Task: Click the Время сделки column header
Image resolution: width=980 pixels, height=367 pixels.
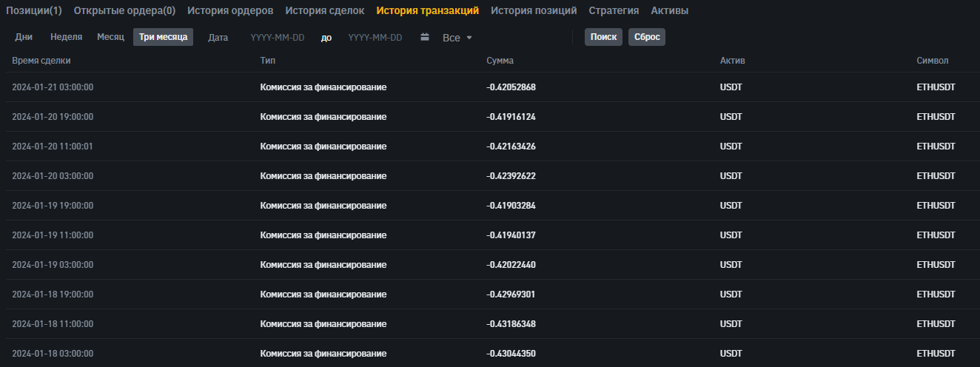Action: pos(41,61)
